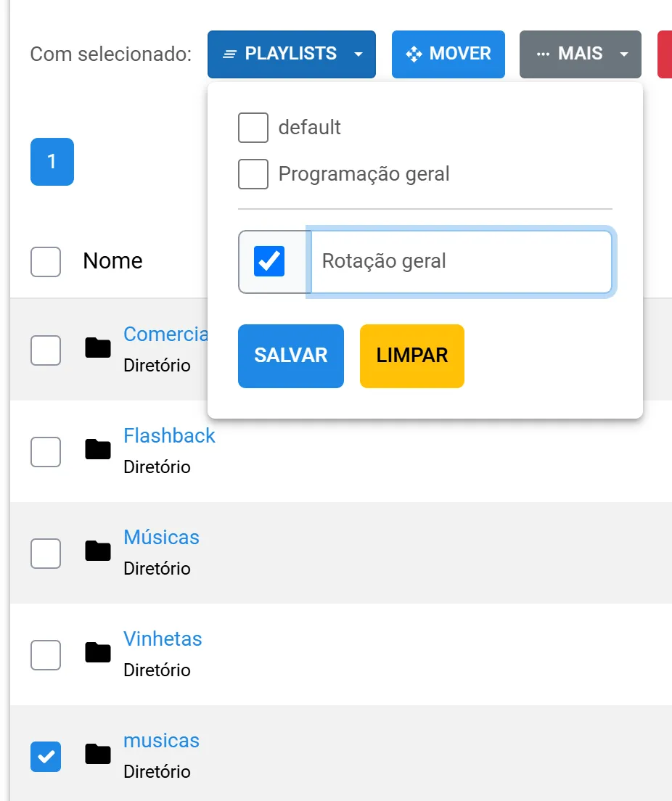Click the default playlist label
The width and height of the screenshot is (672, 801).
(x=310, y=128)
